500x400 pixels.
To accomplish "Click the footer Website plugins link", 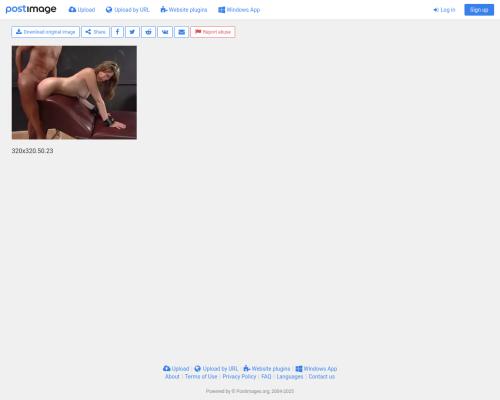I will click(267, 369).
